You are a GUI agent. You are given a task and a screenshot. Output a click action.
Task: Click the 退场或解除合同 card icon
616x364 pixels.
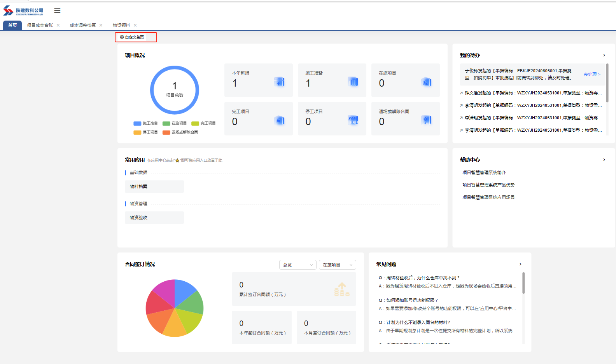427,120
